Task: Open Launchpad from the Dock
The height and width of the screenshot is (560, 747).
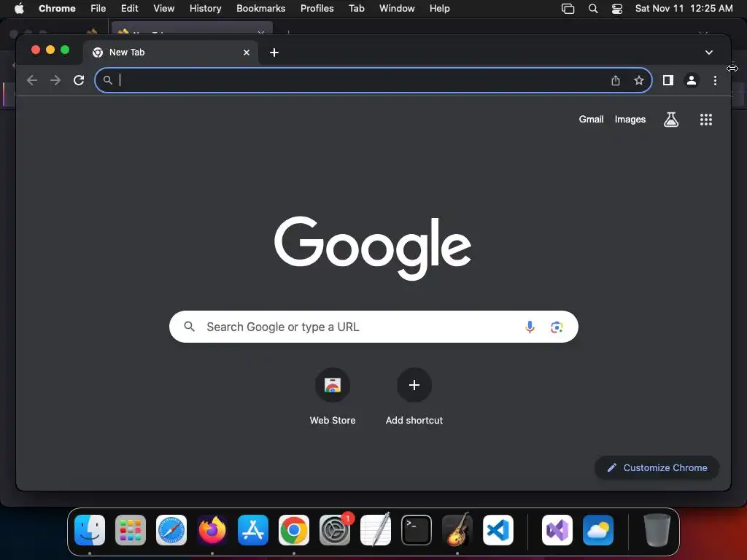Action: [x=131, y=530]
